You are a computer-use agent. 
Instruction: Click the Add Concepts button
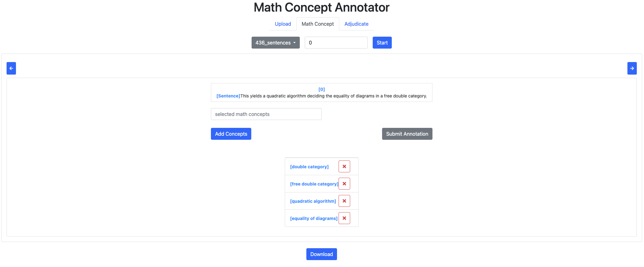[x=231, y=134]
